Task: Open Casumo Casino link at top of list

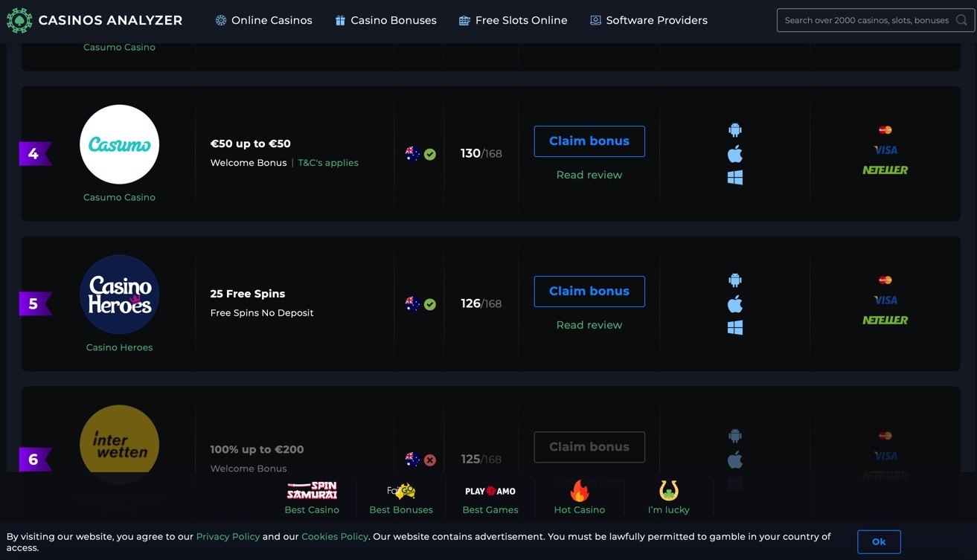Action: coord(119,48)
